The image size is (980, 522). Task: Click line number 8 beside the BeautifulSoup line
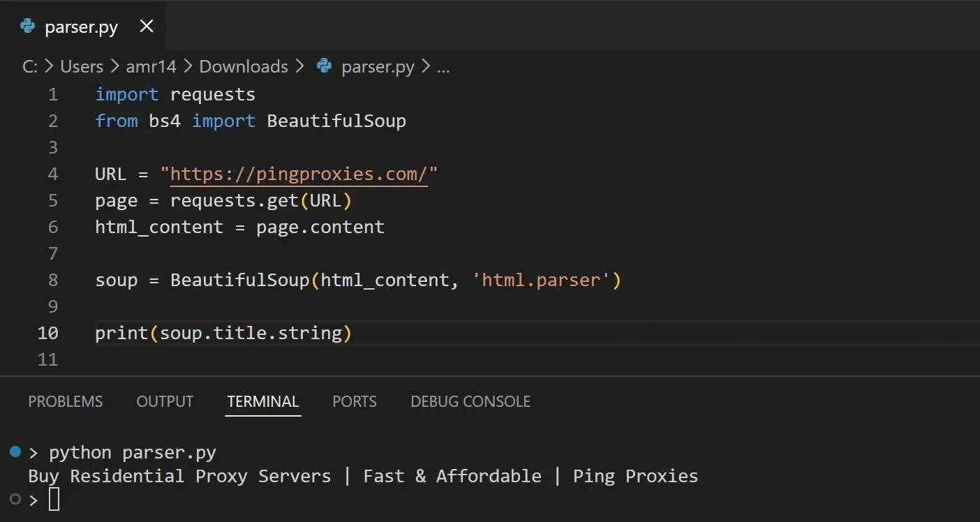[52, 280]
